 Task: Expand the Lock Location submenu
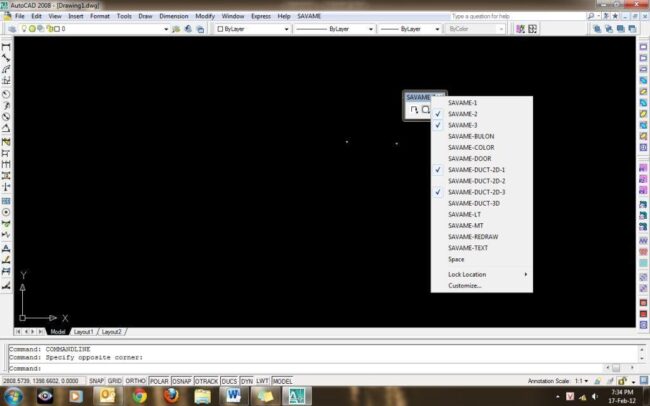tap(482, 275)
